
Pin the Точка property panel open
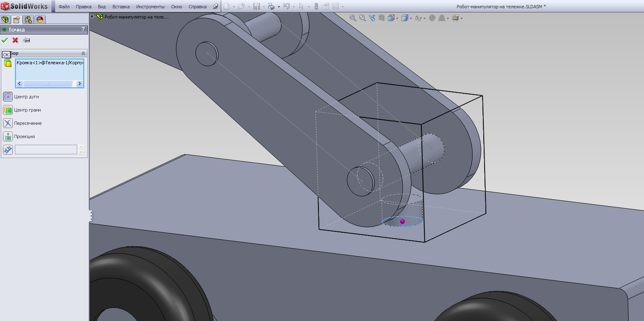26,40
